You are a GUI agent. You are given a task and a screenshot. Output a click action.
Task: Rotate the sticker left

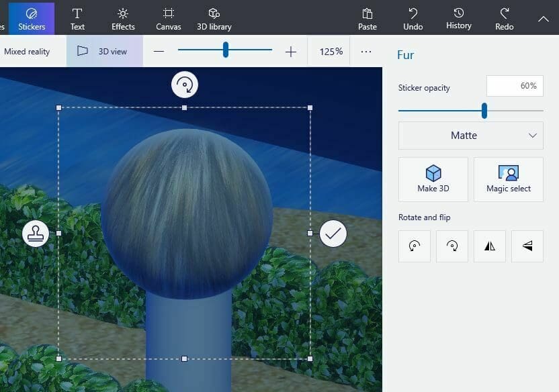pyautogui.click(x=415, y=246)
